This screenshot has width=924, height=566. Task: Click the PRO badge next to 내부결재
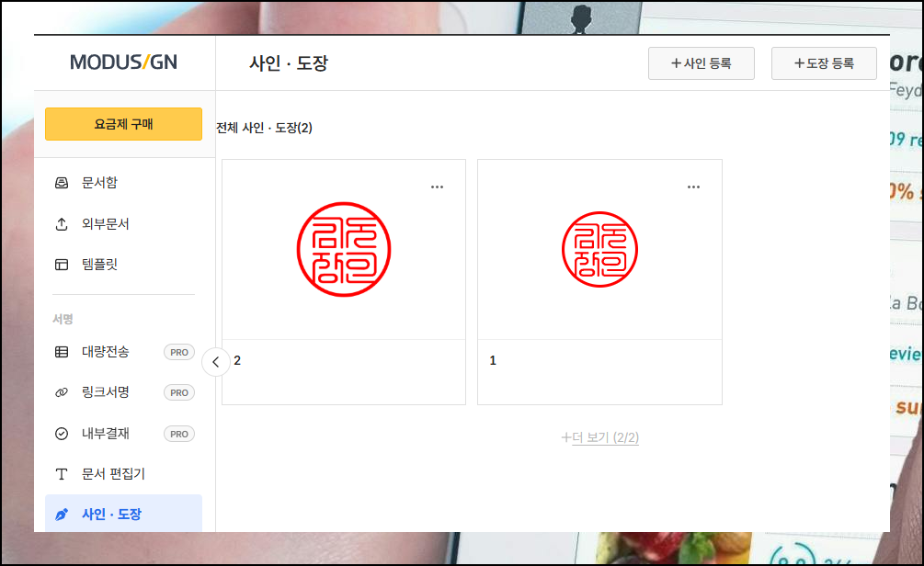click(x=179, y=434)
